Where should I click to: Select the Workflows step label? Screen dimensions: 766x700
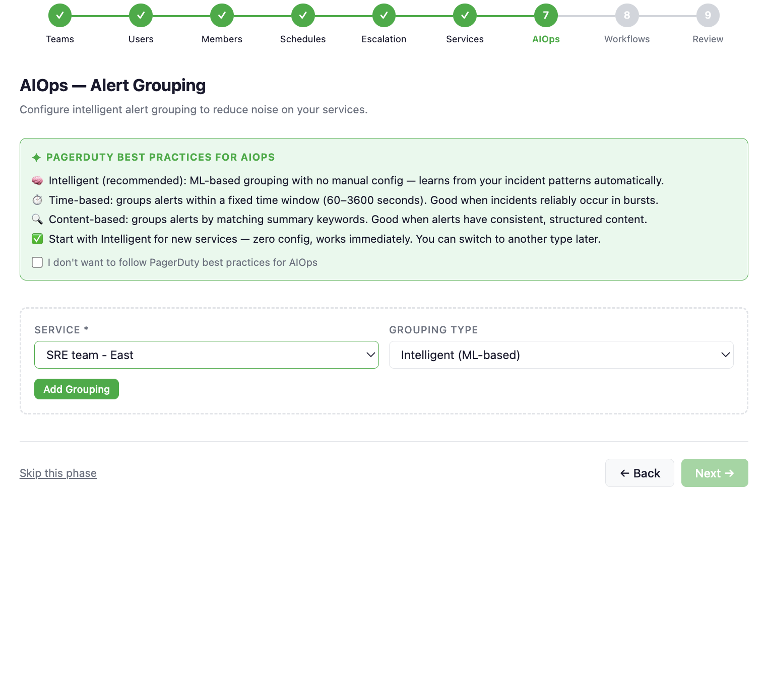click(627, 39)
